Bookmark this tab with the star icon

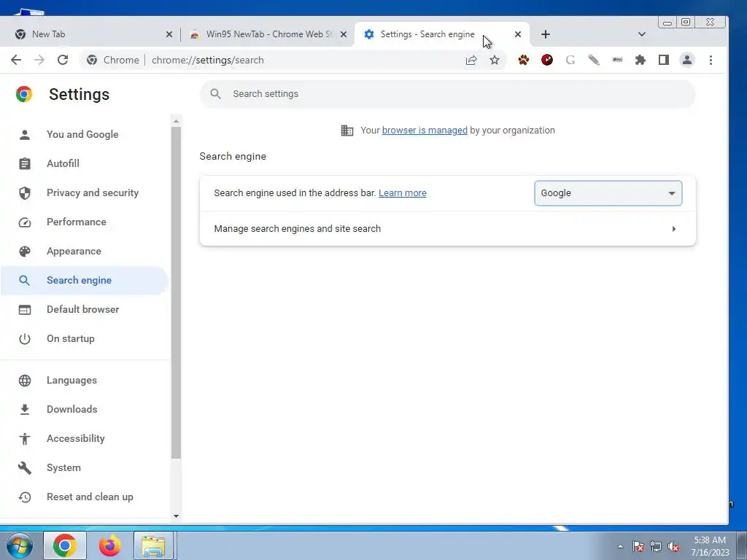coord(495,60)
